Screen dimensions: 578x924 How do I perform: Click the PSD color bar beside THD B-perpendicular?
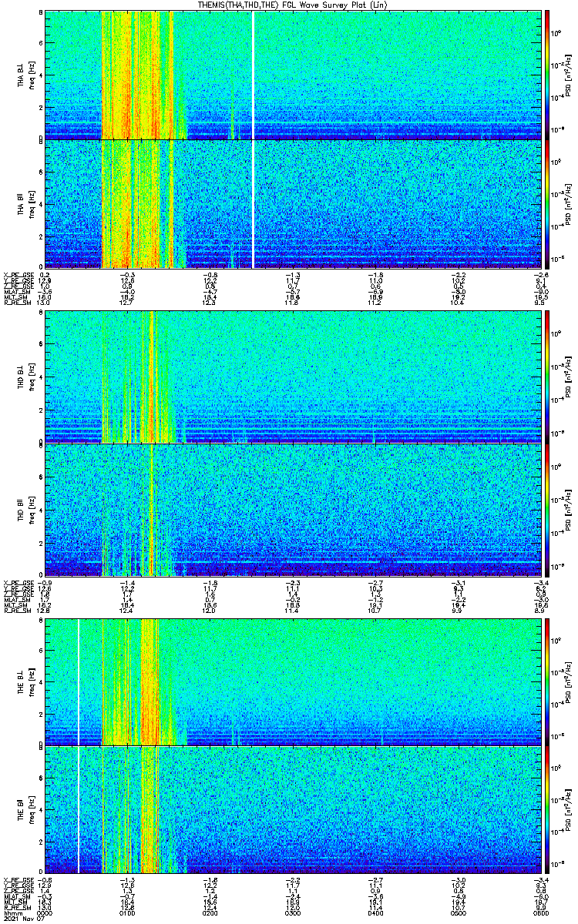(x=548, y=377)
